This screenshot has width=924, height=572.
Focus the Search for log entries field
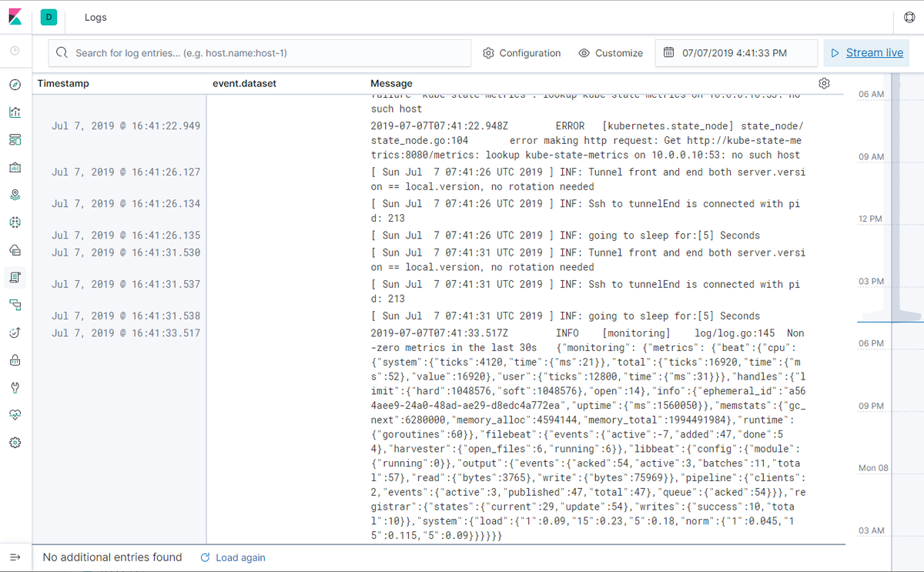coord(259,53)
